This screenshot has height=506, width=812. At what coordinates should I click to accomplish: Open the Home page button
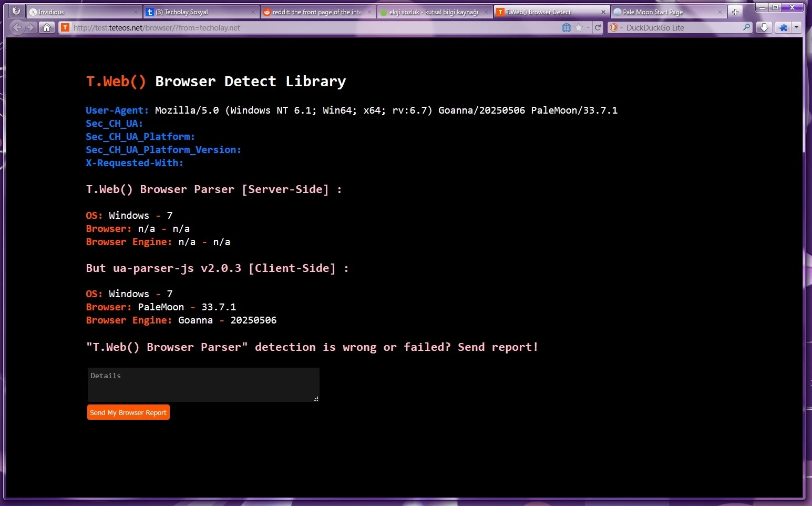[47, 28]
